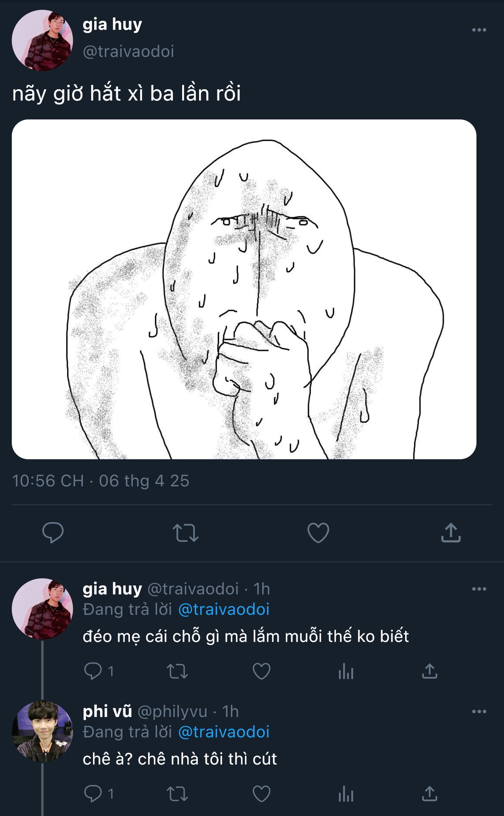Open more options on gia huy's main tweet

[x=479, y=30]
